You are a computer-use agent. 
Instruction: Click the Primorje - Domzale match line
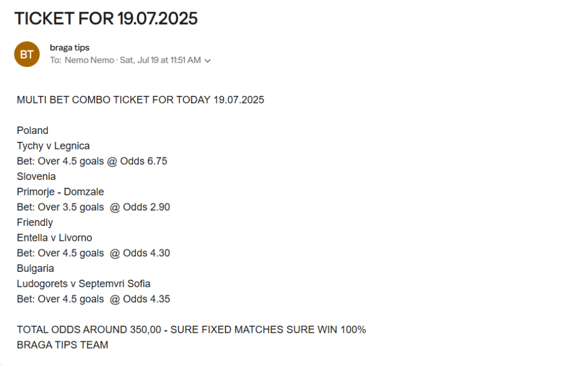[x=60, y=192]
